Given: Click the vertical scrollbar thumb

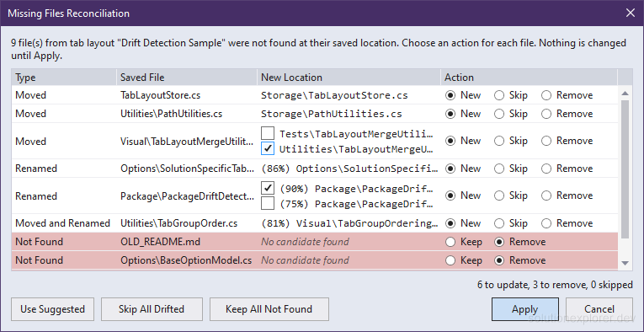Looking at the screenshot, I should [x=625, y=169].
